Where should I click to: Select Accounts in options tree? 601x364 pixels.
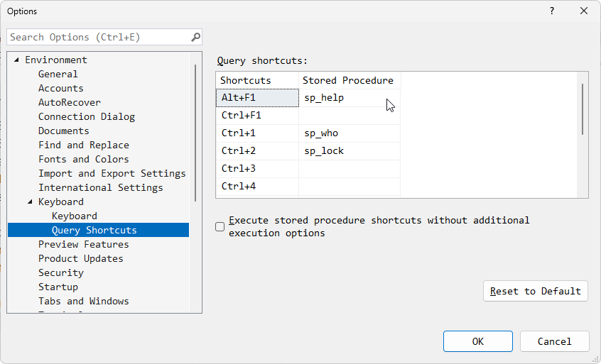click(x=60, y=88)
